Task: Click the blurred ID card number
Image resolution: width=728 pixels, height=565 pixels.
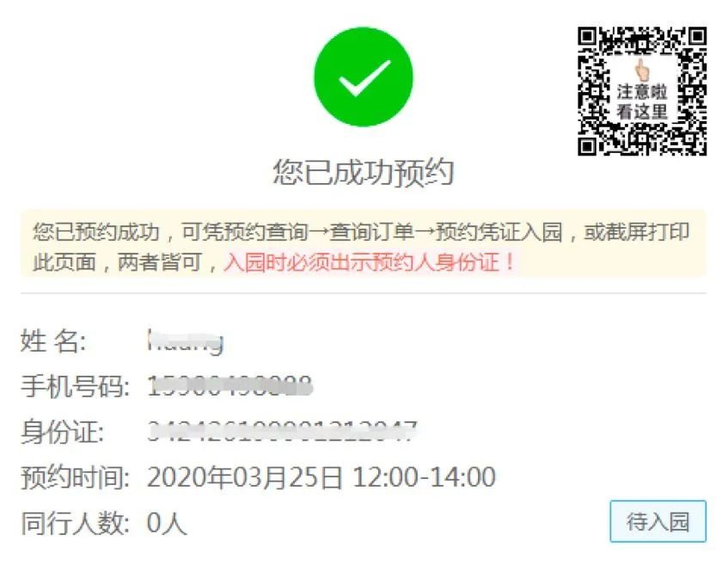Action: [282, 431]
